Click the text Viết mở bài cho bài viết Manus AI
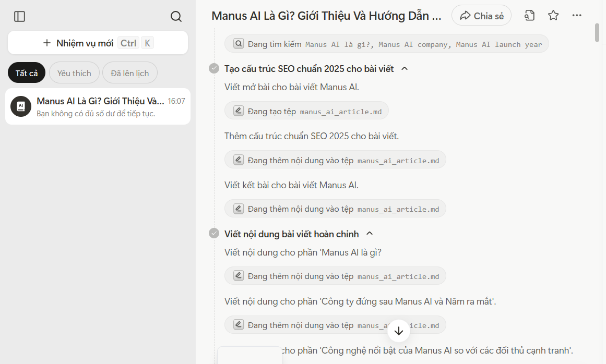 (292, 87)
